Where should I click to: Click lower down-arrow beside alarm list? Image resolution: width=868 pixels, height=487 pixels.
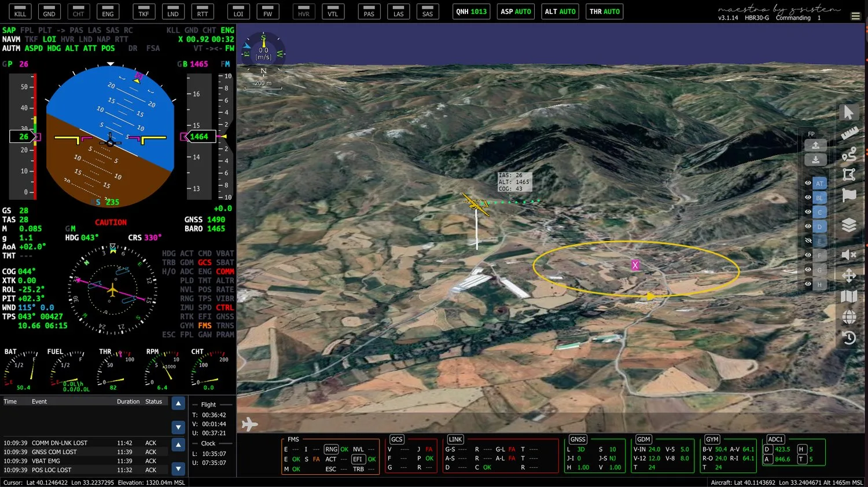coord(178,468)
